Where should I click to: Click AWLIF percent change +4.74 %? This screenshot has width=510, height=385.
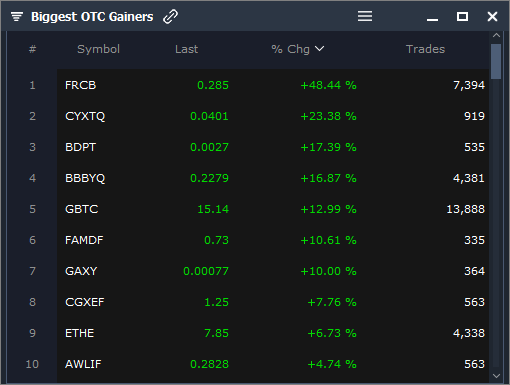[332, 364]
